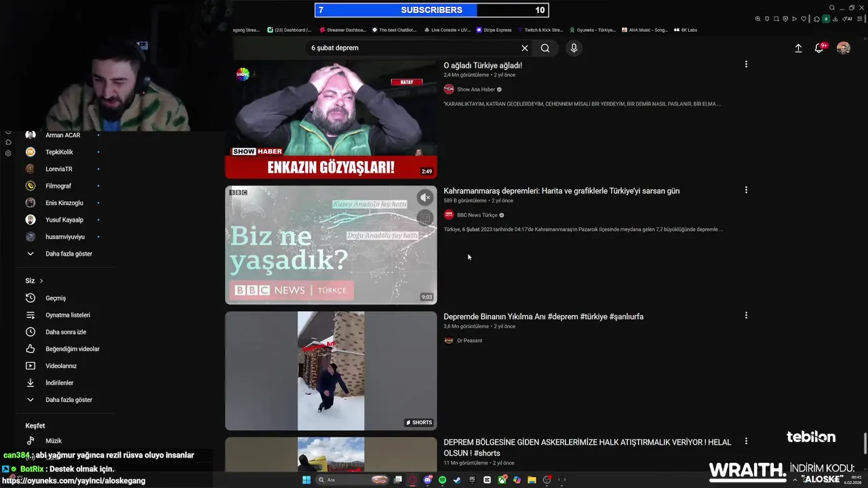
Task: Click browser zoom magnifier toolbar icon
Action: (x=757, y=18)
